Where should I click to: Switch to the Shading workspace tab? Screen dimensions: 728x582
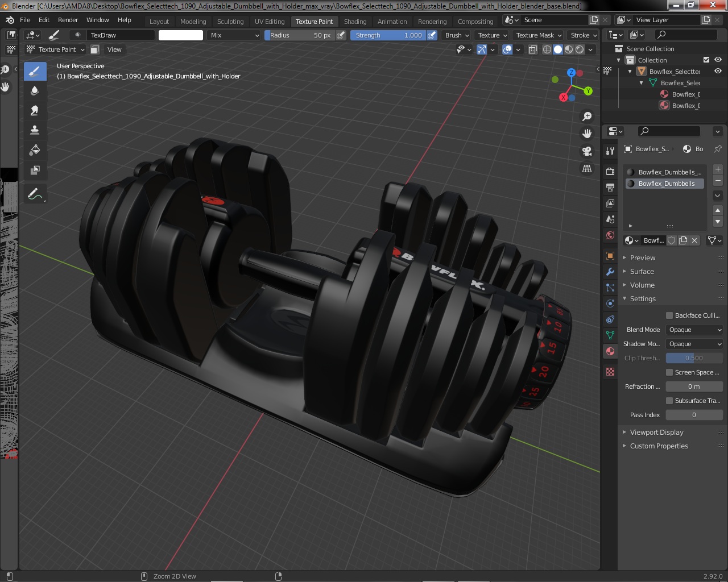pyautogui.click(x=355, y=22)
